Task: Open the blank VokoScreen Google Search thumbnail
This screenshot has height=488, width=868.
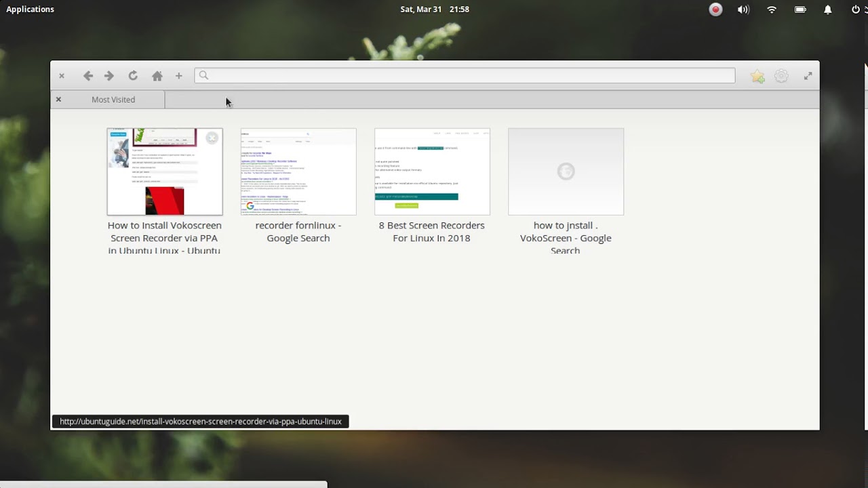Action: click(x=566, y=171)
